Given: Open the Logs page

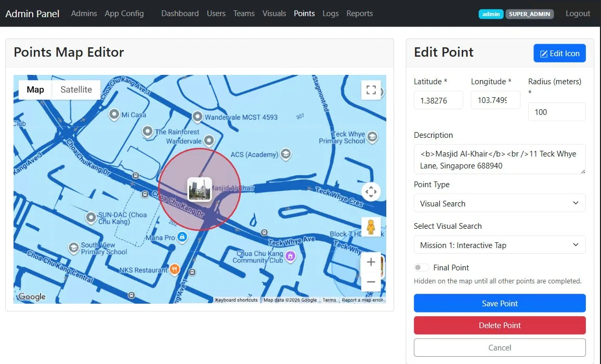Looking at the screenshot, I should 331,14.
